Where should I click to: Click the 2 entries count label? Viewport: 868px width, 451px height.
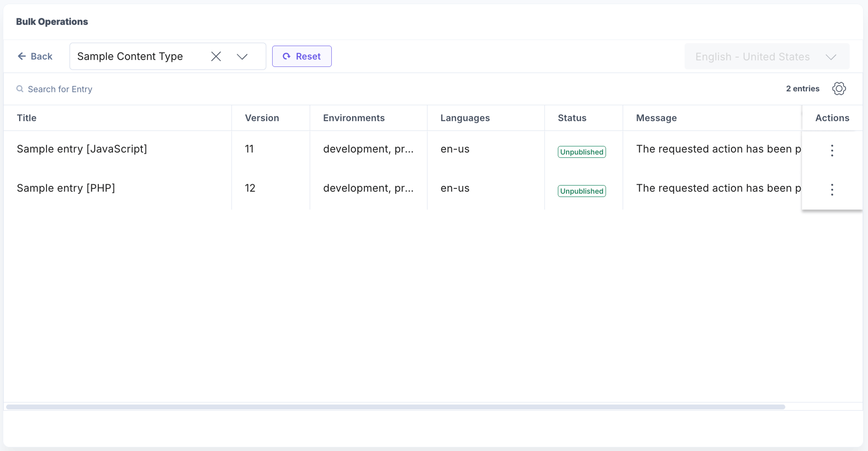click(x=802, y=89)
